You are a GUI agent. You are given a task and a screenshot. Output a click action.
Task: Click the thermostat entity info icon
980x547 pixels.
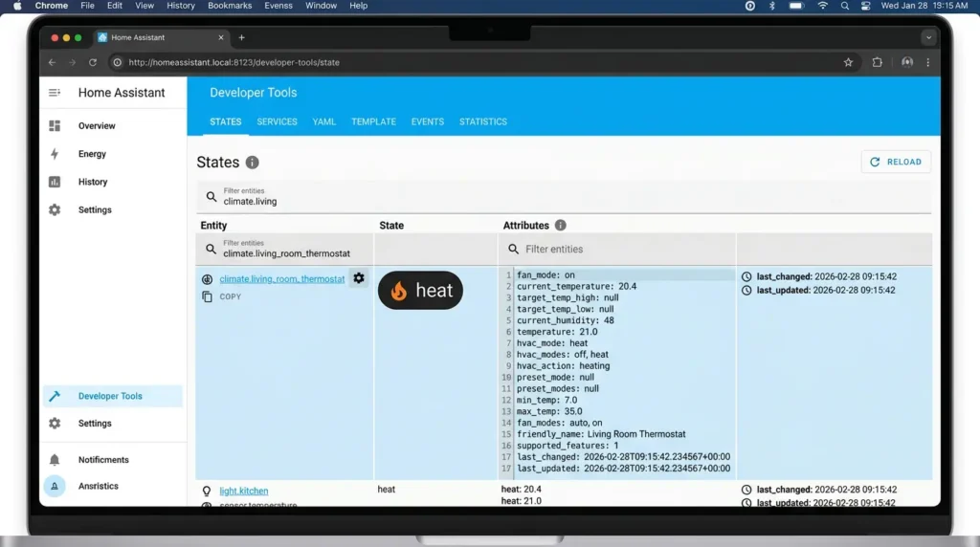click(207, 279)
